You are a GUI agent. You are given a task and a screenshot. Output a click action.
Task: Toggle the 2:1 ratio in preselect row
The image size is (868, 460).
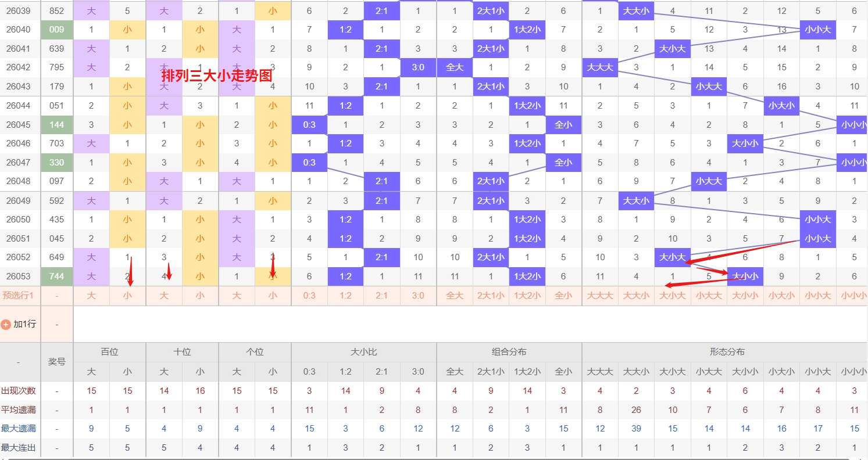(381, 295)
